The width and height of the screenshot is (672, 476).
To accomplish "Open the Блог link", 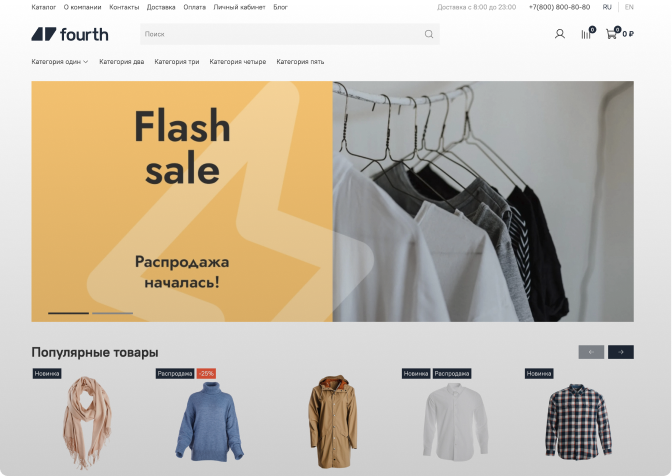I will 280,7.
